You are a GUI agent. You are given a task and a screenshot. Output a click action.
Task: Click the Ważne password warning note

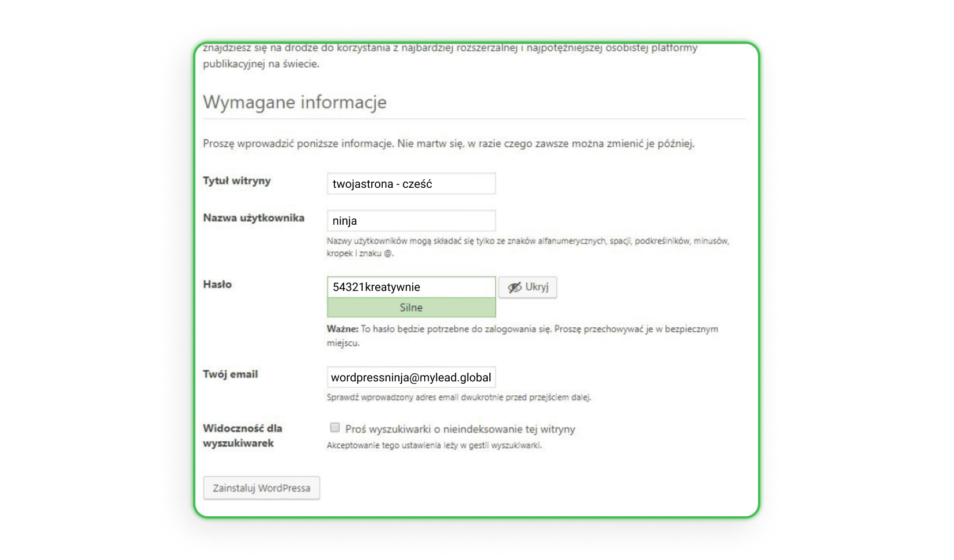click(522, 336)
